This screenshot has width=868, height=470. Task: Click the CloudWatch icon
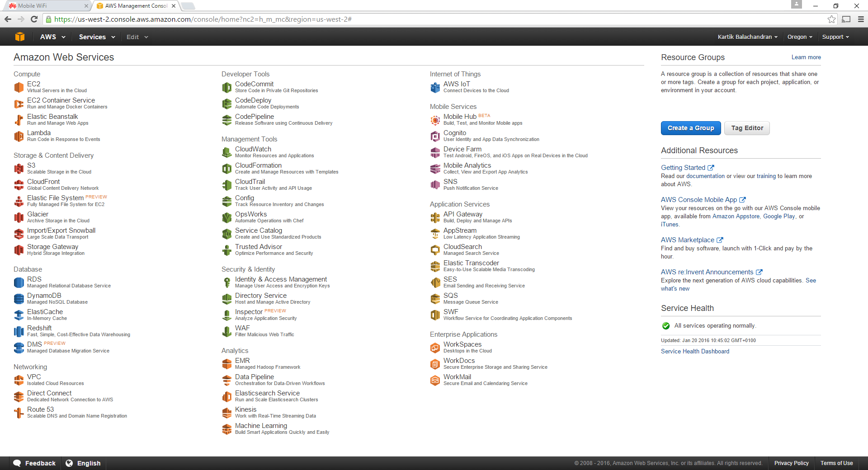point(227,152)
